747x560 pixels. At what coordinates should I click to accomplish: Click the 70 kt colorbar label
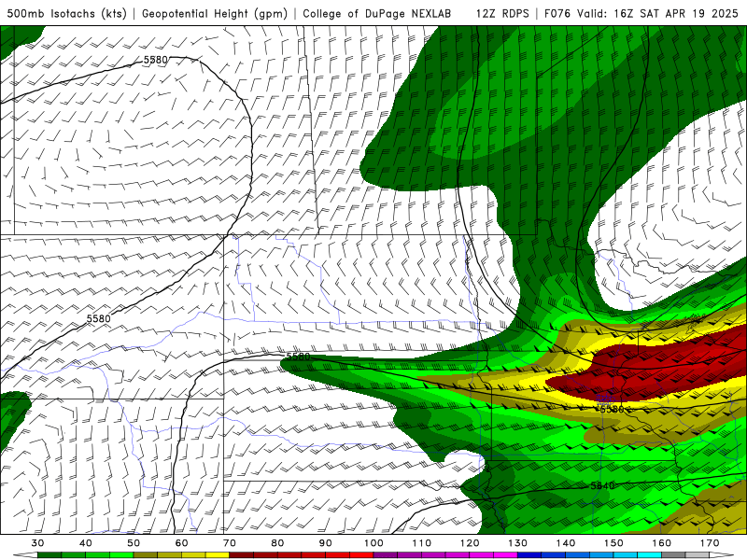click(x=230, y=543)
